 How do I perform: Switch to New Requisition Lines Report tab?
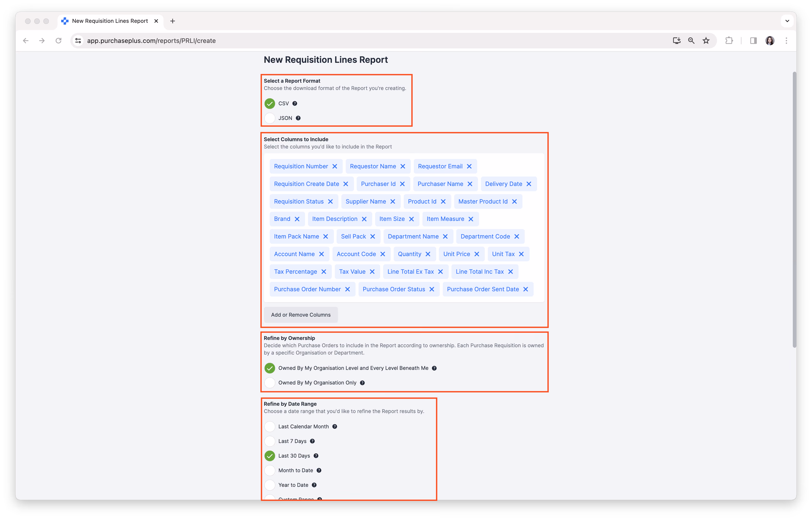(110, 21)
